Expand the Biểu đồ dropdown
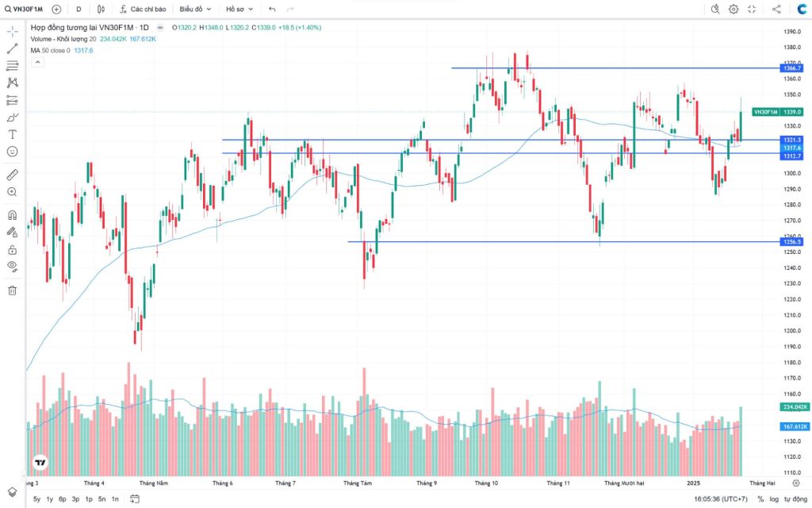The width and height of the screenshot is (812, 508). click(x=195, y=10)
